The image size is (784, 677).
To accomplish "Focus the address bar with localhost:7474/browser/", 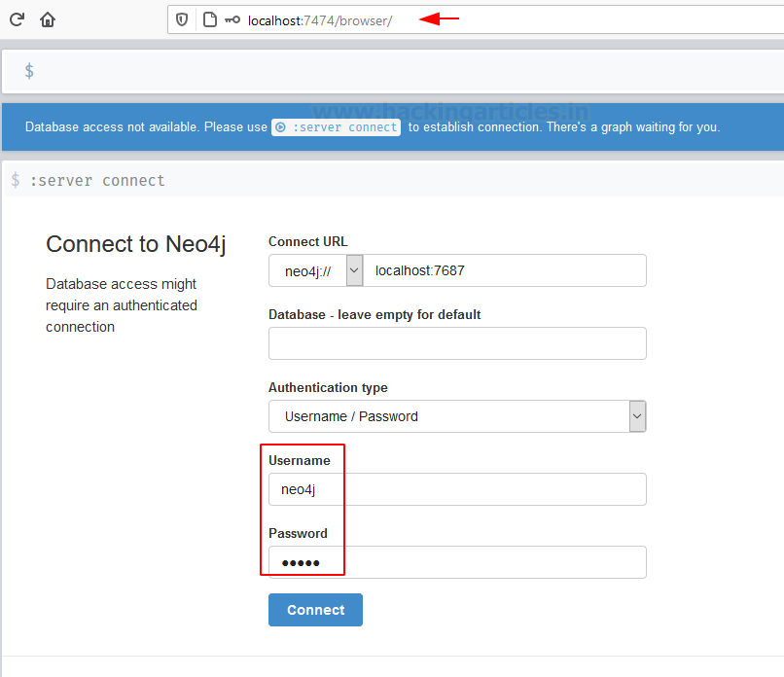I will [x=320, y=20].
